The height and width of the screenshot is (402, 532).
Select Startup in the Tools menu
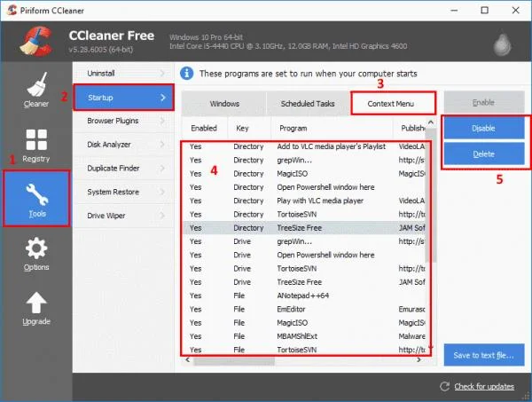[x=123, y=98]
